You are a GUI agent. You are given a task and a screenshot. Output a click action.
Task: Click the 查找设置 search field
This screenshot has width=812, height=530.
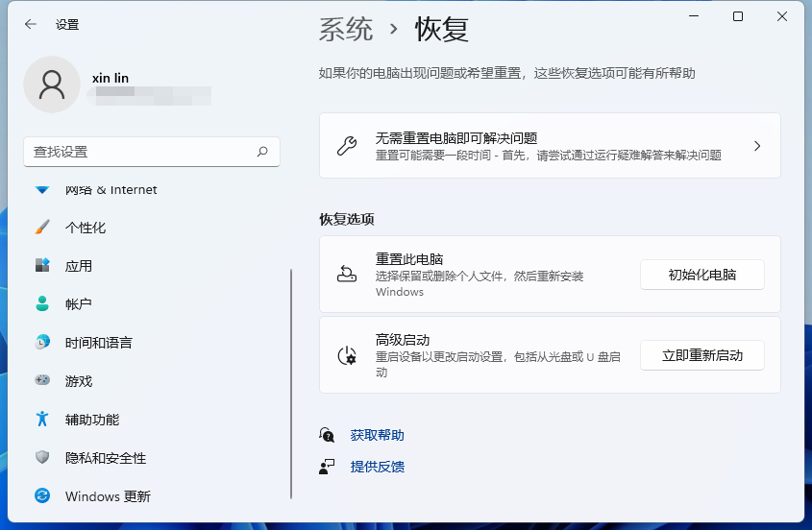[139, 152]
